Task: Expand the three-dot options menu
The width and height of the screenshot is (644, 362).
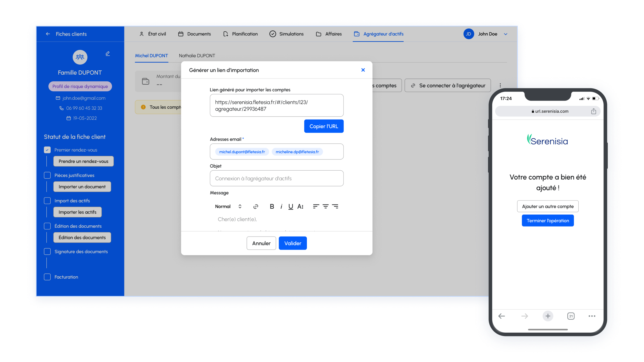Action: click(500, 85)
